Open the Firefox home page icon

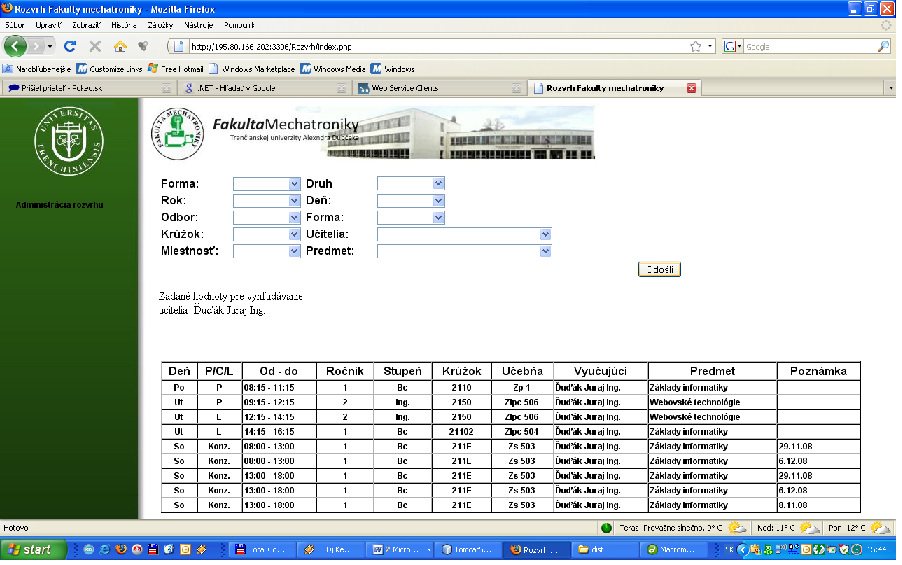[120, 46]
